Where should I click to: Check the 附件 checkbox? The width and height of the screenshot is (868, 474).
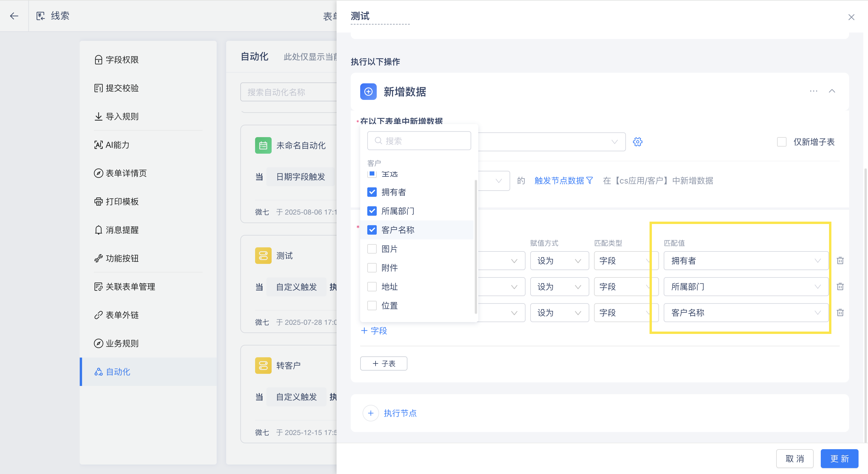[372, 267]
